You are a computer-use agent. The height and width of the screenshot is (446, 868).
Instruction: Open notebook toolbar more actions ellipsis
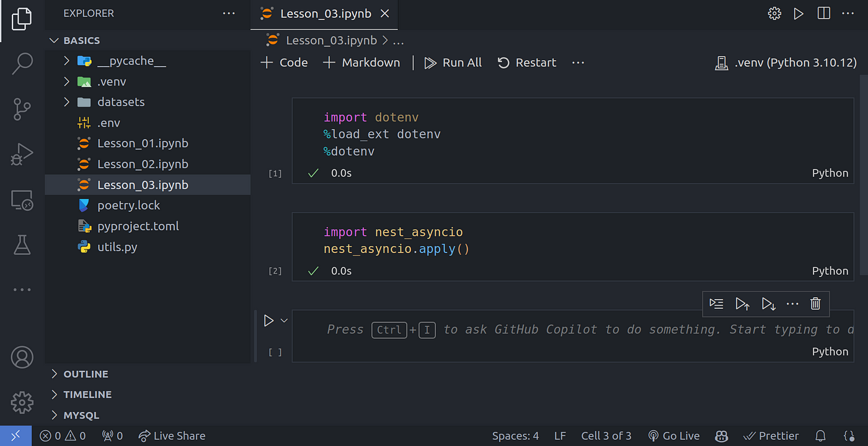(x=578, y=63)
